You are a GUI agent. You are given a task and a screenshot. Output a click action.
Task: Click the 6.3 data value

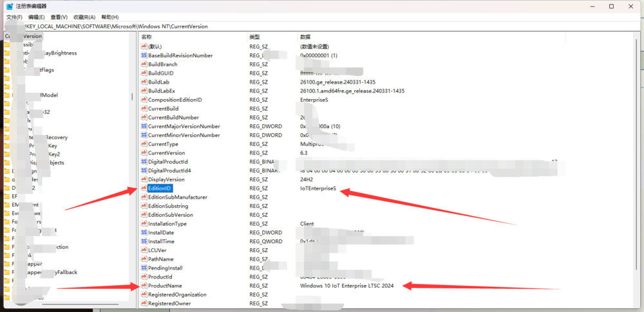304,152
